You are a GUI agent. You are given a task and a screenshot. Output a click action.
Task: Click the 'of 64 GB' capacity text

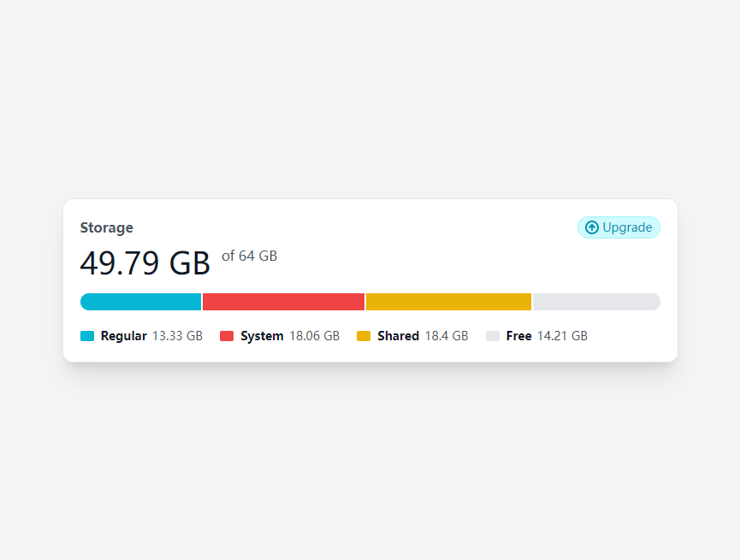click(x=249, y=256)
